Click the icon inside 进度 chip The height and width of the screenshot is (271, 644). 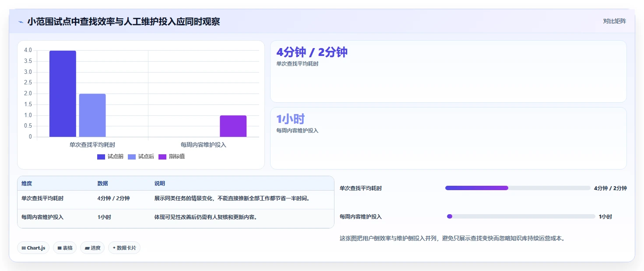tap(87, 248)
